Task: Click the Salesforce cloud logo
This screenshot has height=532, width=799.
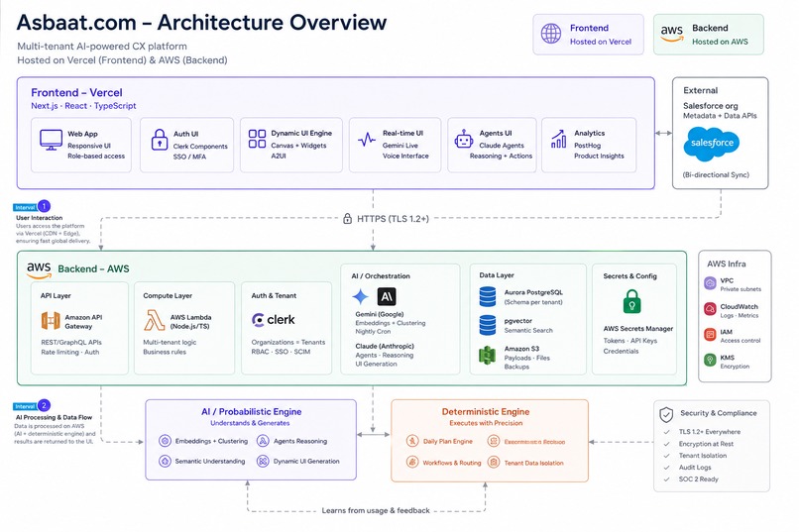Action: point(712,144)
